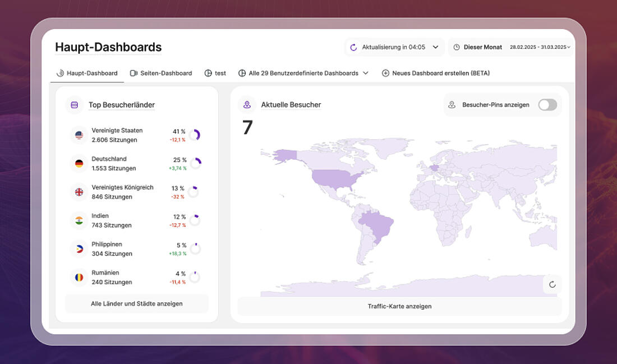
Task: Click the Aktuelle Besucher location pin icon
Action: click(247, 105)
